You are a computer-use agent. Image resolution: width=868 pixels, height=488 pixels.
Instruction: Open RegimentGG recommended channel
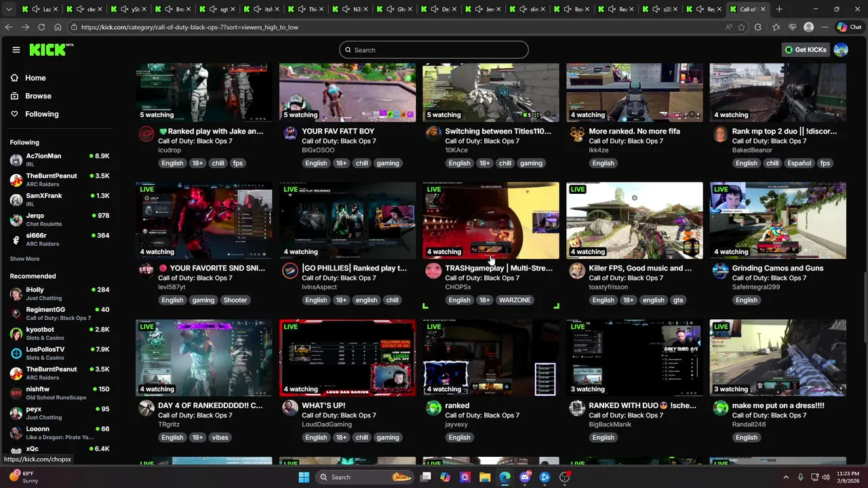[x=60, y=313]
